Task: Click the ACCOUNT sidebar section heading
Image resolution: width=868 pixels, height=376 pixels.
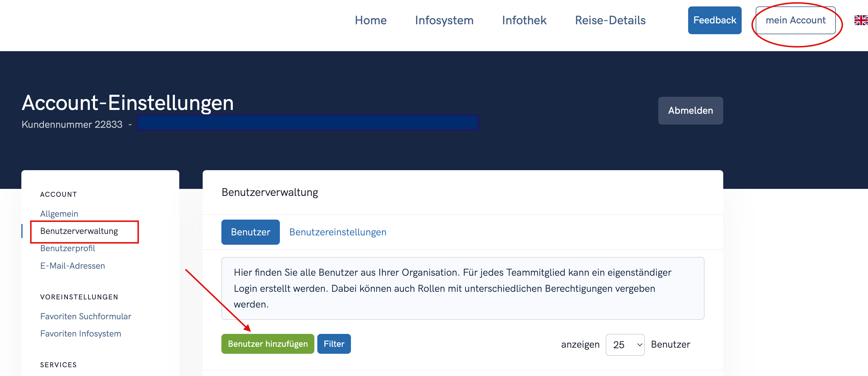Action: click(58, 194)
